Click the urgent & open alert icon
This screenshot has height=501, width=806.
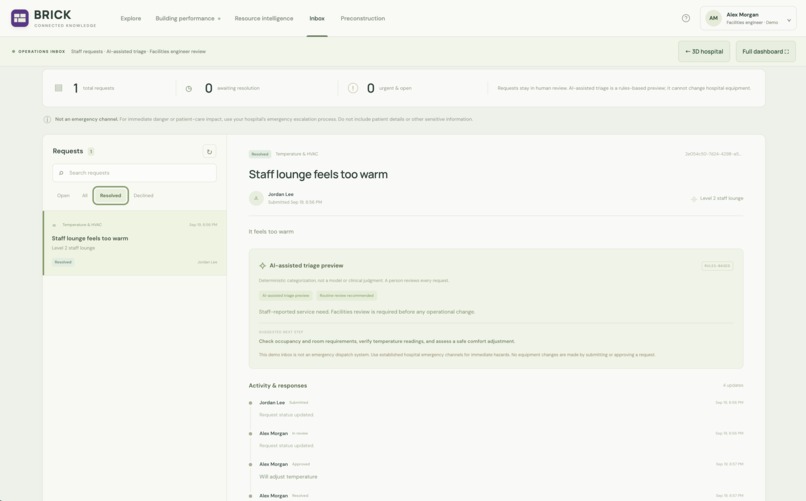353,88
